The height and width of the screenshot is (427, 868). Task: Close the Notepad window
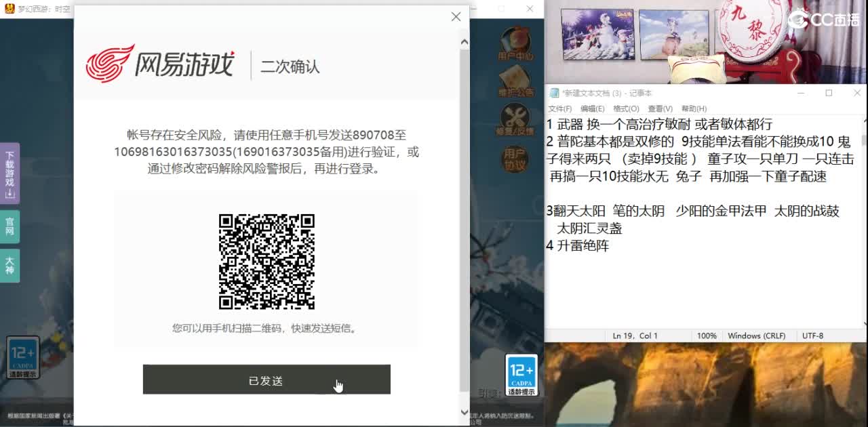(x=857, y=93)
